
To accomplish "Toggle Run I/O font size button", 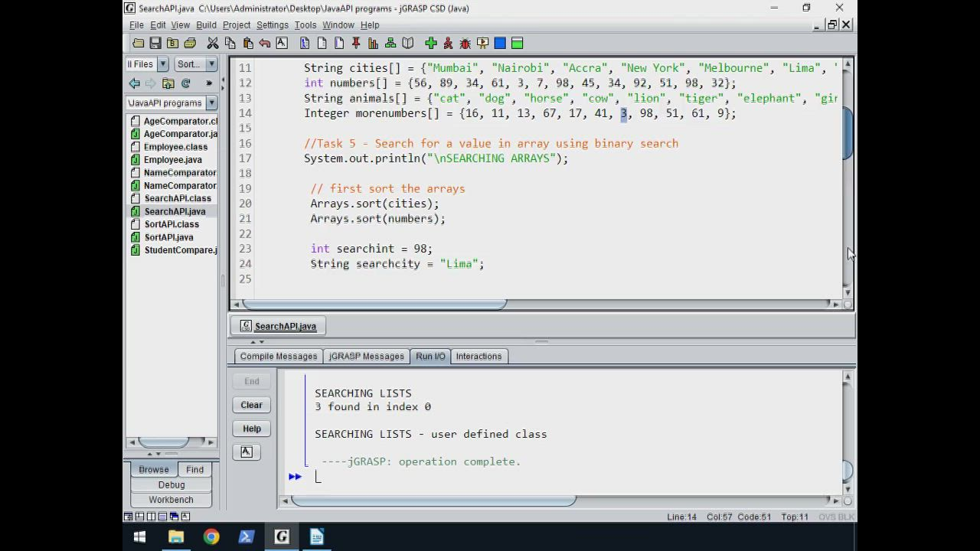I will (247, 452).
